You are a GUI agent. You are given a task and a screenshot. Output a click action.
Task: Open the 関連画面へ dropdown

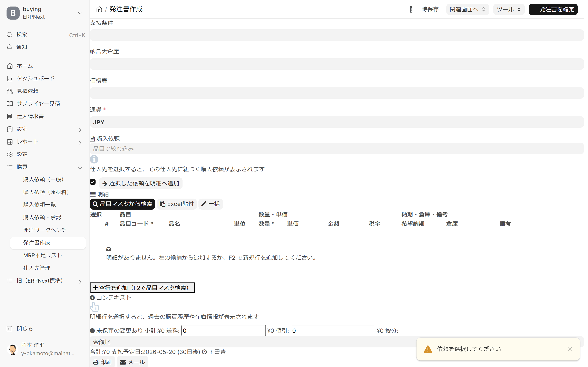pyautogui.click(x=467, y=9)
